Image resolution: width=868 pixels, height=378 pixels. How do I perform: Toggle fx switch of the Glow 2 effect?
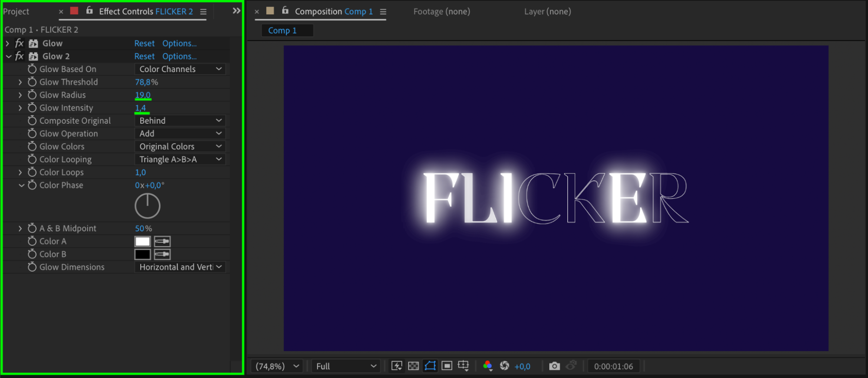click(20, 56)
